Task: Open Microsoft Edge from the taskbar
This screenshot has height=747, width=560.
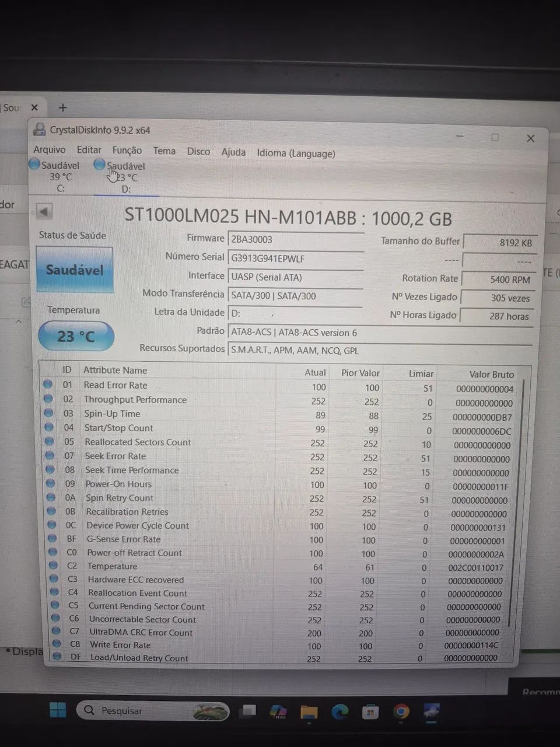Action: [339, 711]
